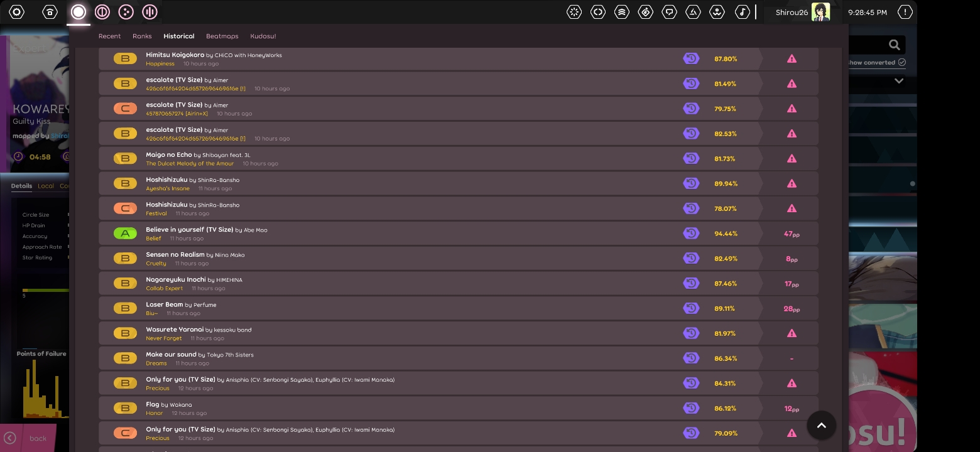Click warning icon on Wasurete Yaranai row
The image size is (980, 452).
click(792, 333)
